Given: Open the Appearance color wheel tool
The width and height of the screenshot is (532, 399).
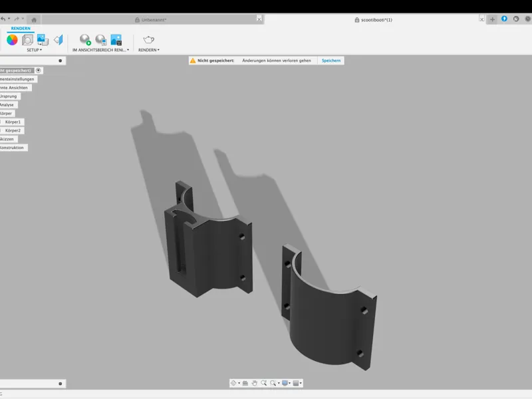Looking at the screenshot, I should (12, 40).
